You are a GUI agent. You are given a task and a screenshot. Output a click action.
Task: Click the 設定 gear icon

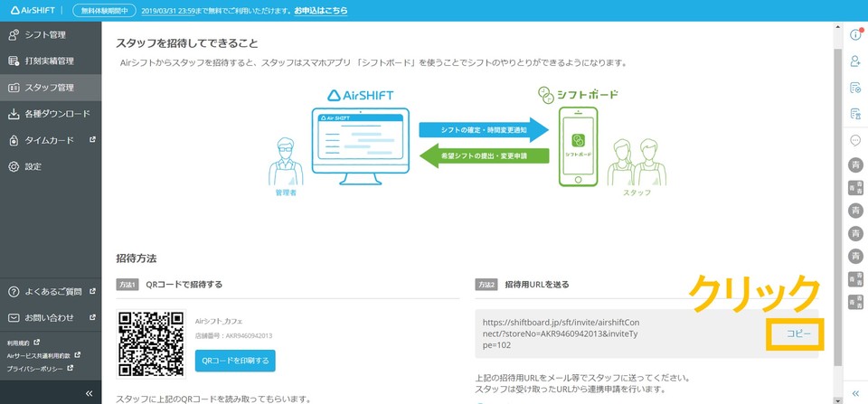14,166
